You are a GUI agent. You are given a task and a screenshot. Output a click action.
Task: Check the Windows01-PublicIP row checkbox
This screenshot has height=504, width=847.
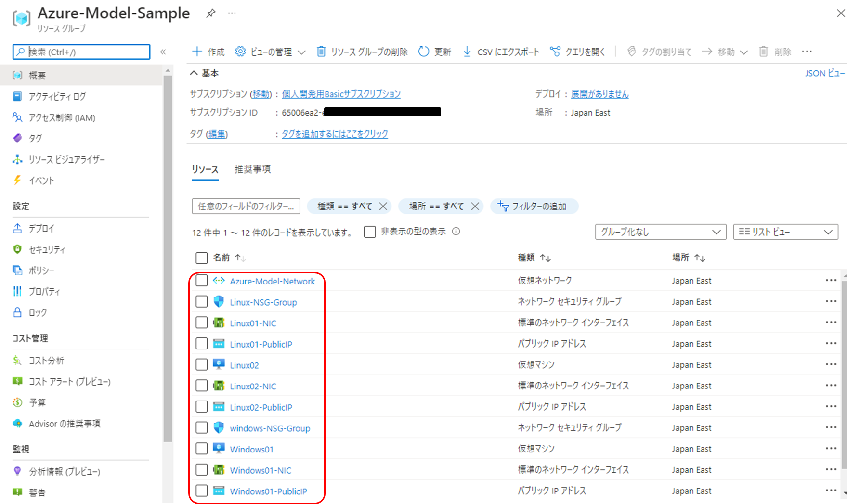202,491
